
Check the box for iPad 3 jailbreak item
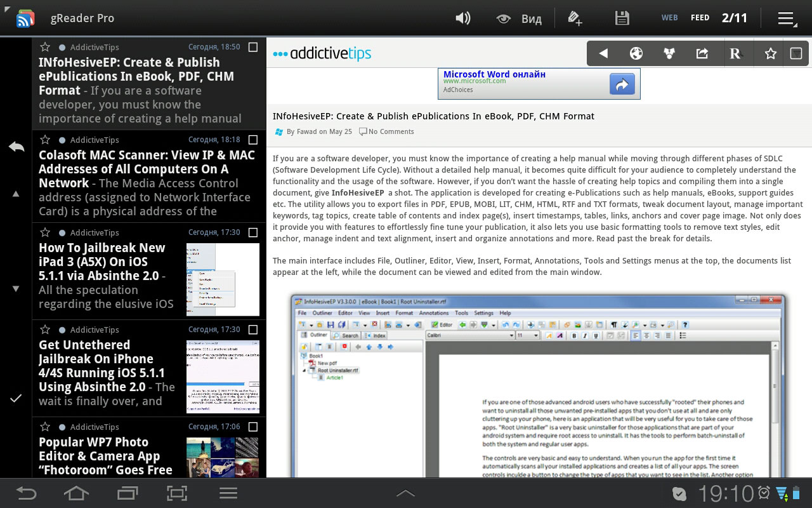point(253,232)
